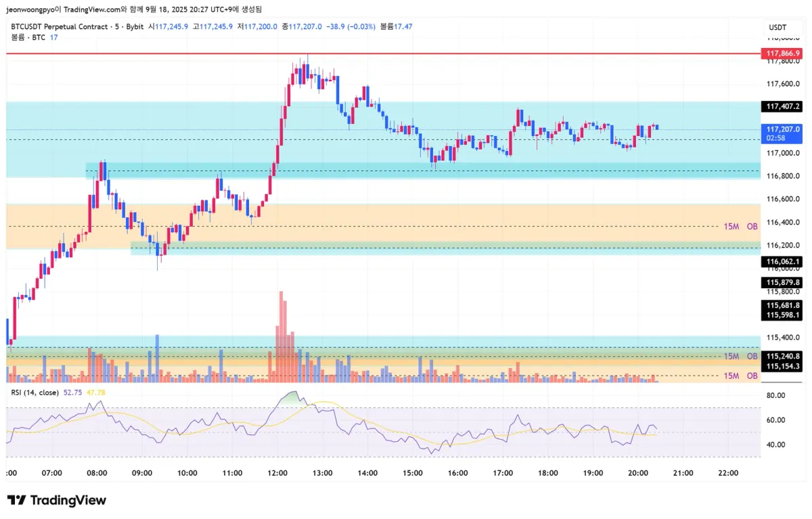Screen dimensions: 812x519
Task: Click the RSI scale value 60.00
Action: point(776,420)
